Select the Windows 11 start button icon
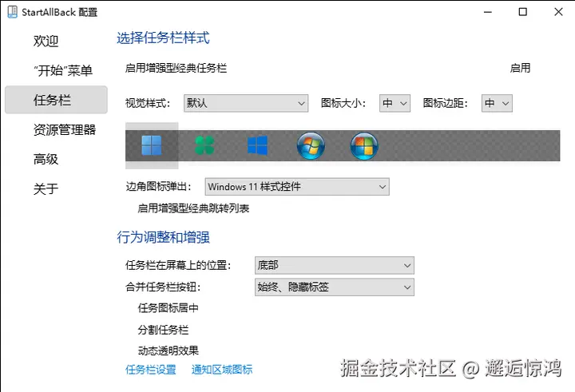This screenshot has width=575, height=392. (152, 145)
